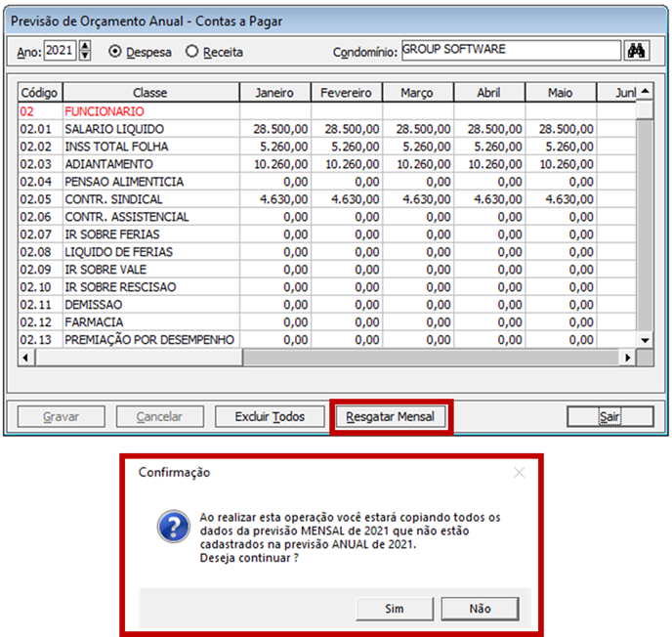Click the horizontal scroll right arrow
This screenshot has width=672, height=637.
click(628, 358)
